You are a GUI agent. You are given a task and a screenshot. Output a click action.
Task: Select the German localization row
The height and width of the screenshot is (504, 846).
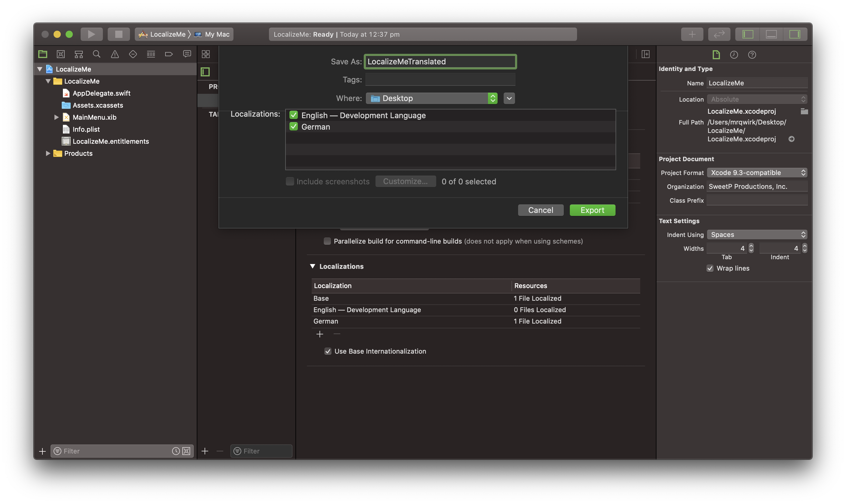point(476,321)
